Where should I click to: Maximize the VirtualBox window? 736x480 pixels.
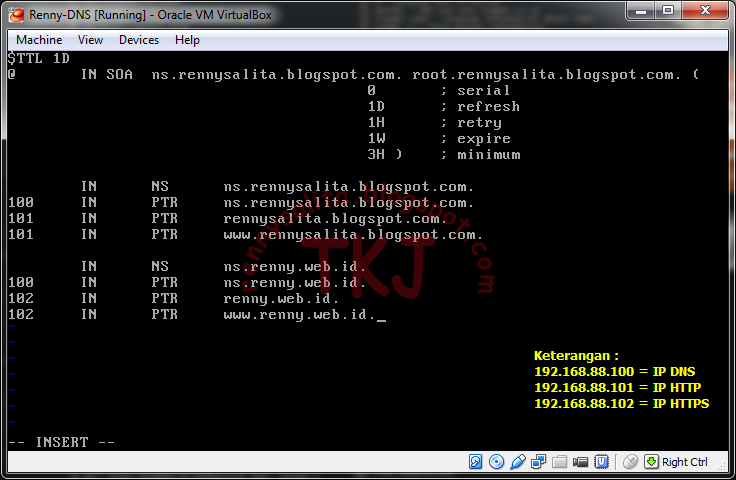click(x=668, y=10)
